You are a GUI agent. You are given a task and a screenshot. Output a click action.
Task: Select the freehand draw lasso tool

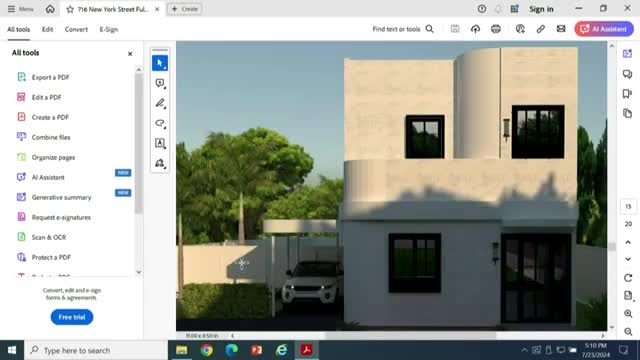160,123
